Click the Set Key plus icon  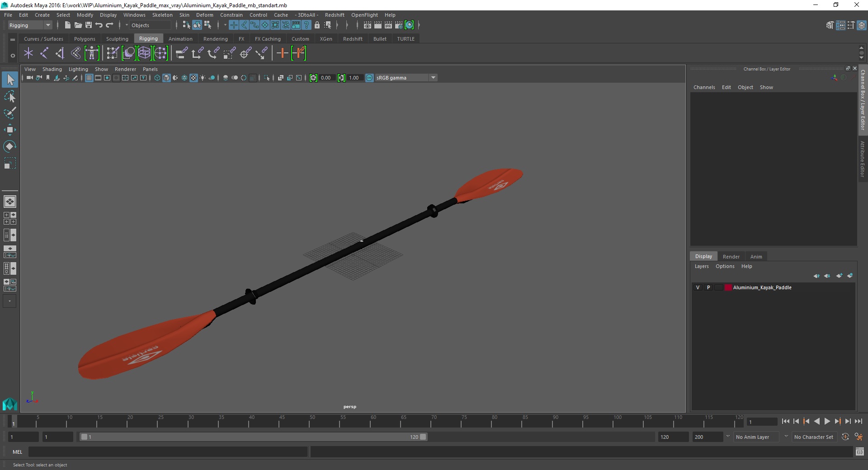click(283, 53)
